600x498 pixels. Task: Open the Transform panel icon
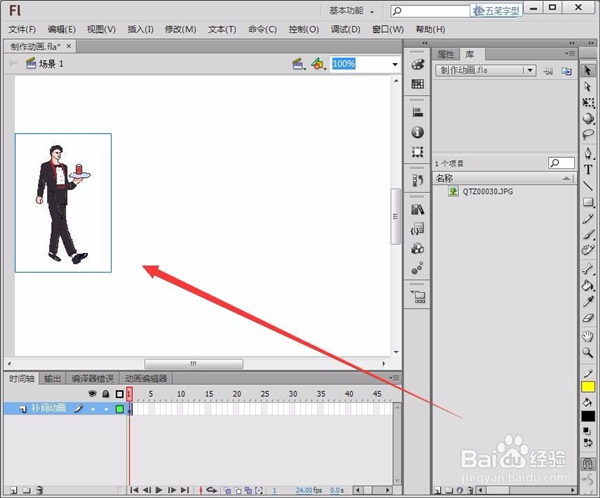(417, 152)
